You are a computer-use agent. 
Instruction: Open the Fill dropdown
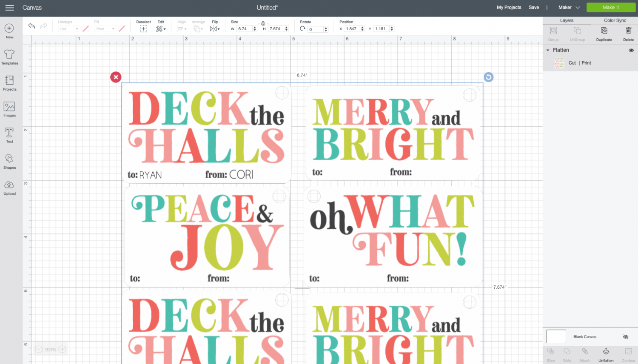click(x=105, y=29)
